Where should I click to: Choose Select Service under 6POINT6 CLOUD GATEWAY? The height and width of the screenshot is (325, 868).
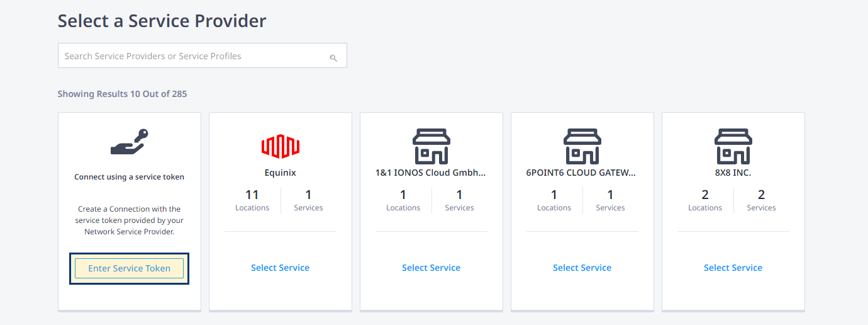[x=582, y=268]
